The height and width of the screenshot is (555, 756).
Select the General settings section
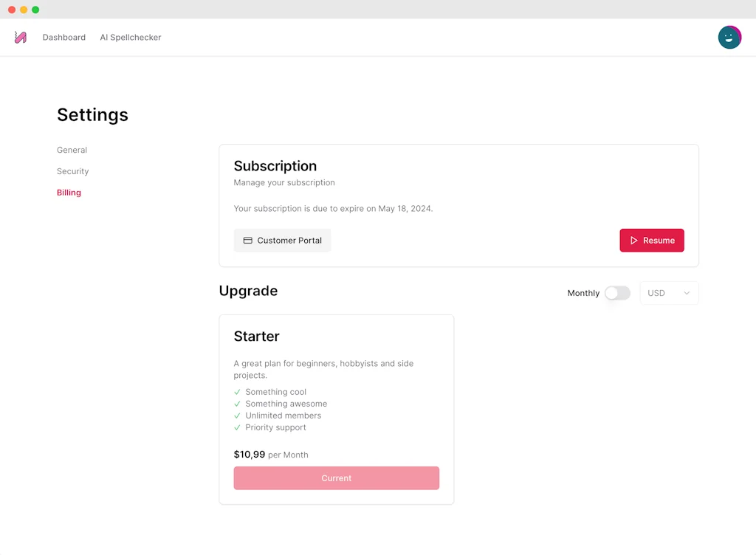coord(72,150)
